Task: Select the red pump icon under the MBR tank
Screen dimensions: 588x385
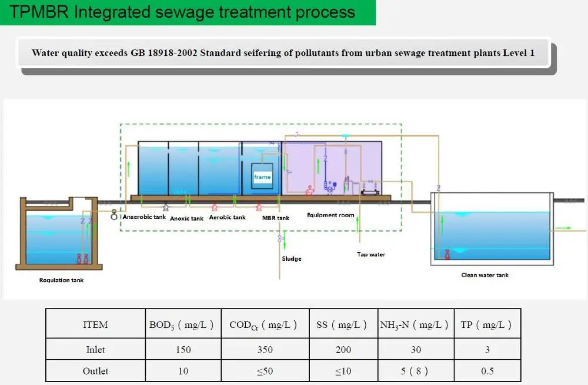Action: 259,208
